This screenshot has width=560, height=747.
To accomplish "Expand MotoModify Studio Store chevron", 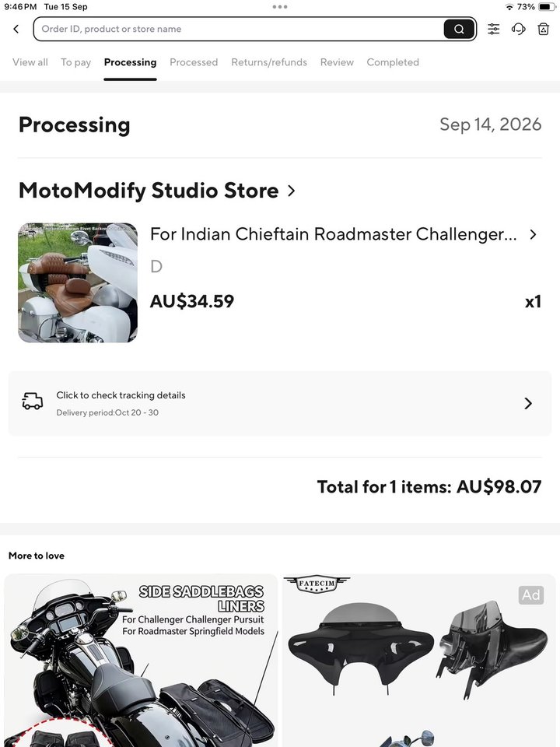I will tap(292, 191).
